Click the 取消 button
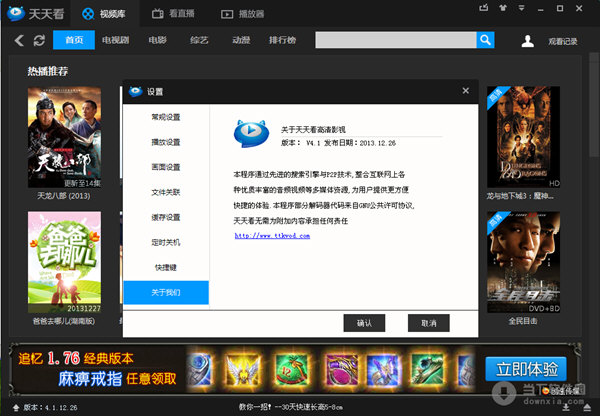 point(429,323)
